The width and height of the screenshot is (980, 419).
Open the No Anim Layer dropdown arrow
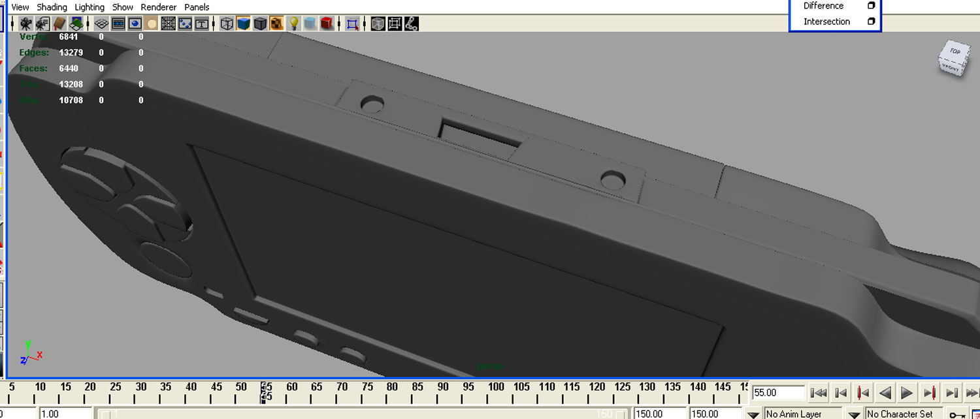click(x=753, y=414)
